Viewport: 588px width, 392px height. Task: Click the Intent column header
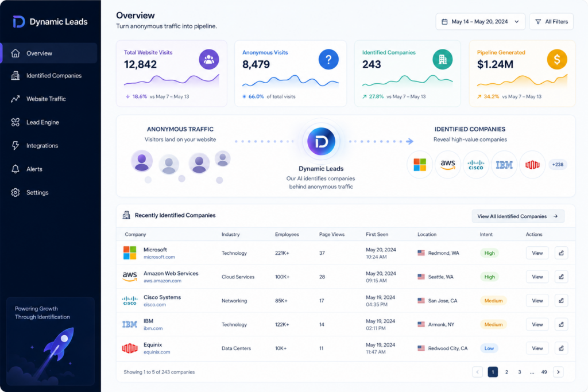point(486,235)
